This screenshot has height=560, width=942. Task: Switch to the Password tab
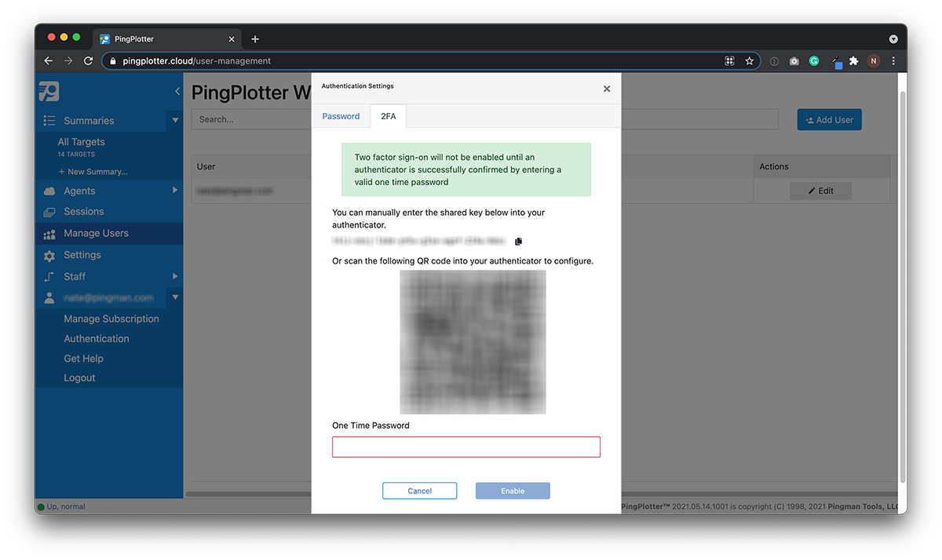point(341,116)
